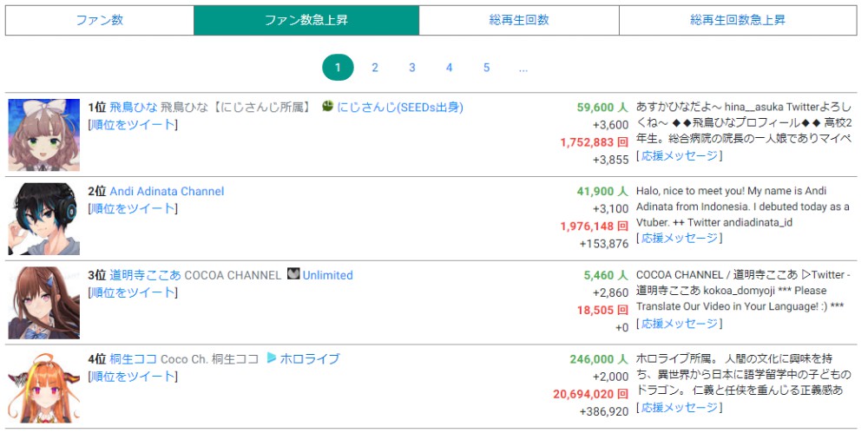The height and width of the screenshot is (433, 868).
Task: Click the +2,860 fan increase value
Action: (610, 293)
